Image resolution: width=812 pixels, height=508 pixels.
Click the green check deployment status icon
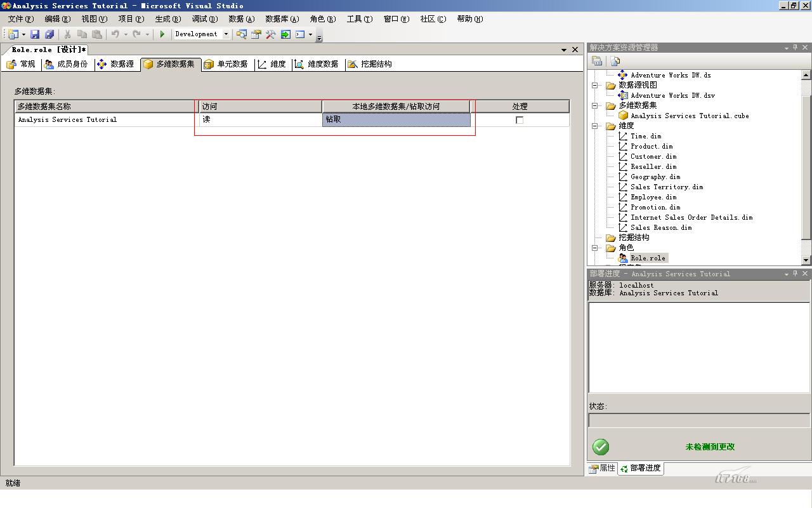tap(601, 447)
